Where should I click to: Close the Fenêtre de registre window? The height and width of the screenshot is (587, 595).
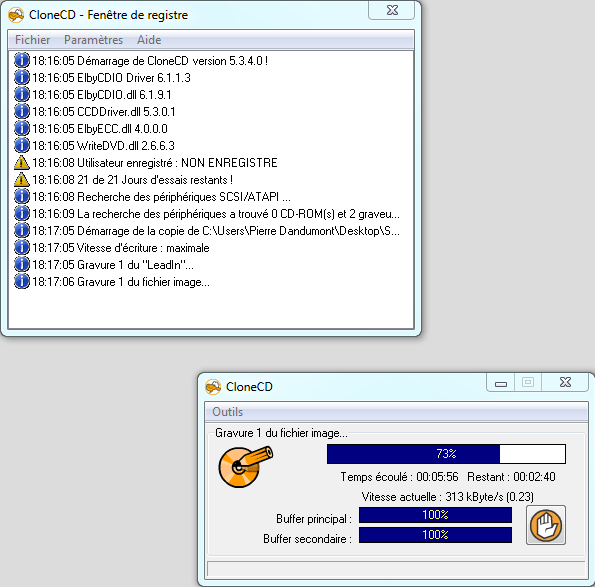point(392,11)
